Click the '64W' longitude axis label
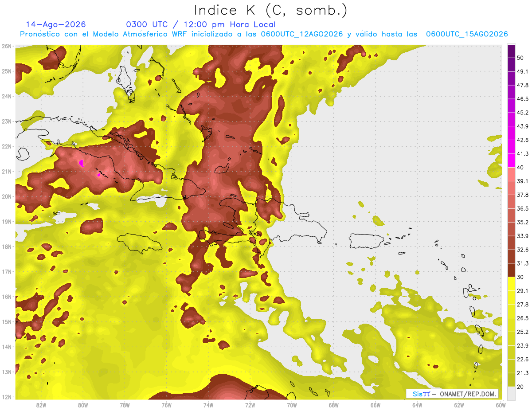The image size is (532, 411). pyautogui.click(x=417, y=405)
